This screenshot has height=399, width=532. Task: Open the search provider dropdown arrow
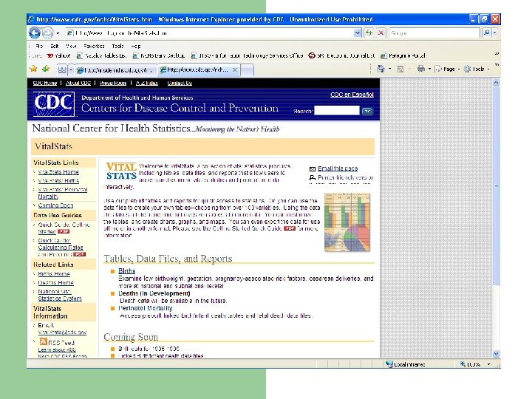click(x=494, y=33)
